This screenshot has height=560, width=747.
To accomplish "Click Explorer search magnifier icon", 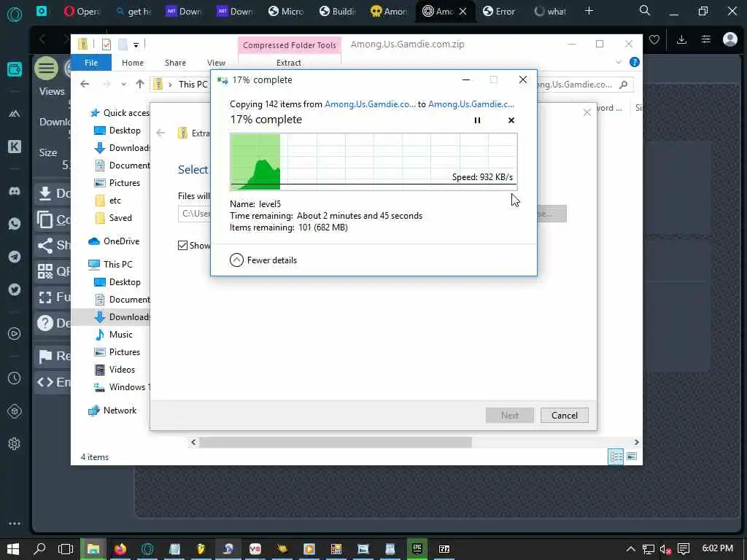I will [x=623, y=85].
